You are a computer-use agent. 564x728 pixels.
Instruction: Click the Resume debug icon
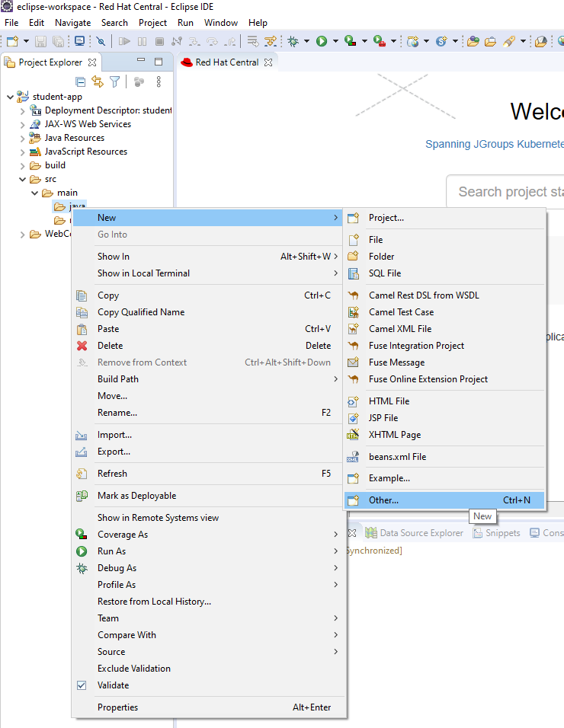tap(124, 41)
